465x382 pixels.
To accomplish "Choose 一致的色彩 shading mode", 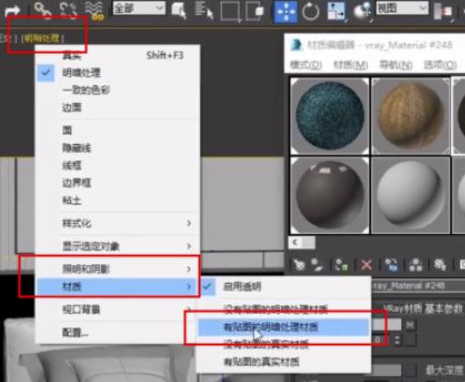I will [x=117, y=90].
